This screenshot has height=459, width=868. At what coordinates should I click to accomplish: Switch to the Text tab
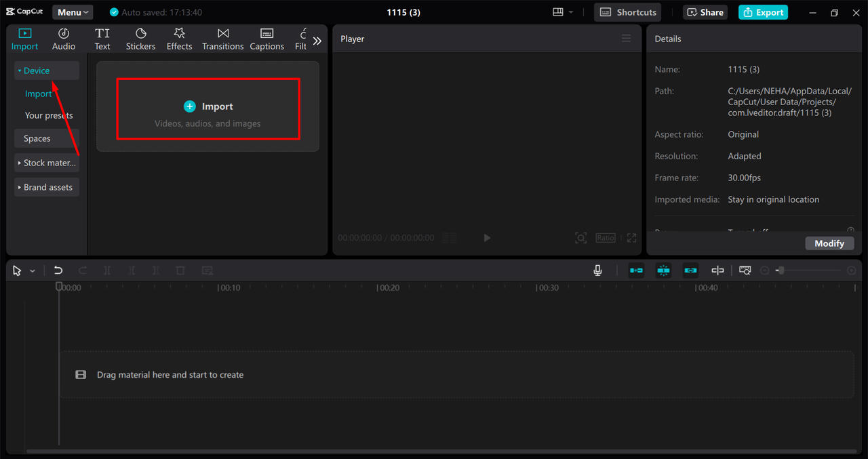(102, 39)
